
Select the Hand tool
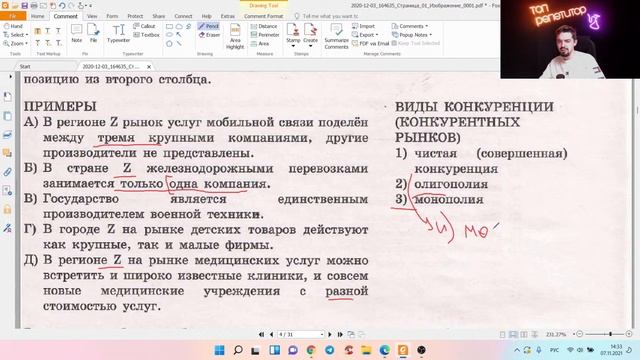click(13, 26)
